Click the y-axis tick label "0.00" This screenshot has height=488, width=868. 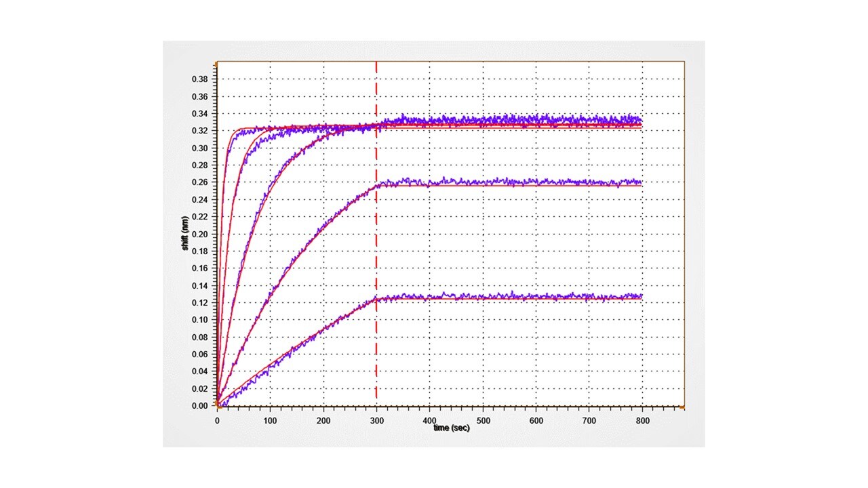199,406
